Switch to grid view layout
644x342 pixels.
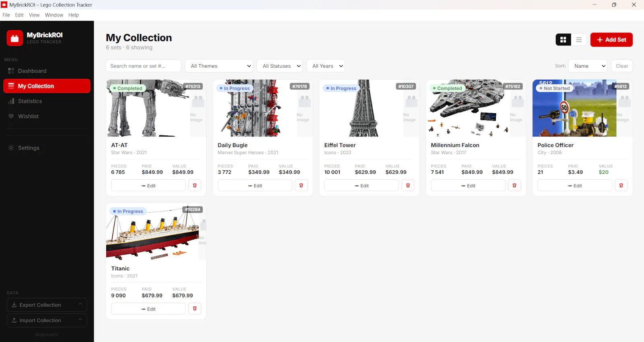pos(563,39)
